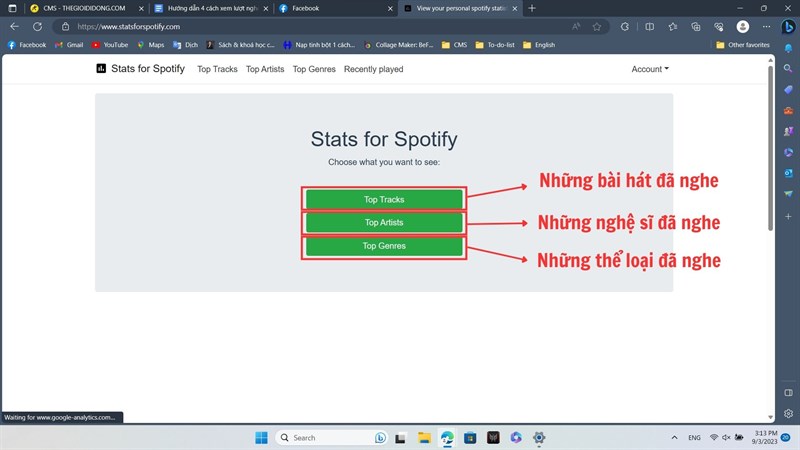Open the Gmail bookmark
Screen dimensions: 800x450
tap(69, 45)
